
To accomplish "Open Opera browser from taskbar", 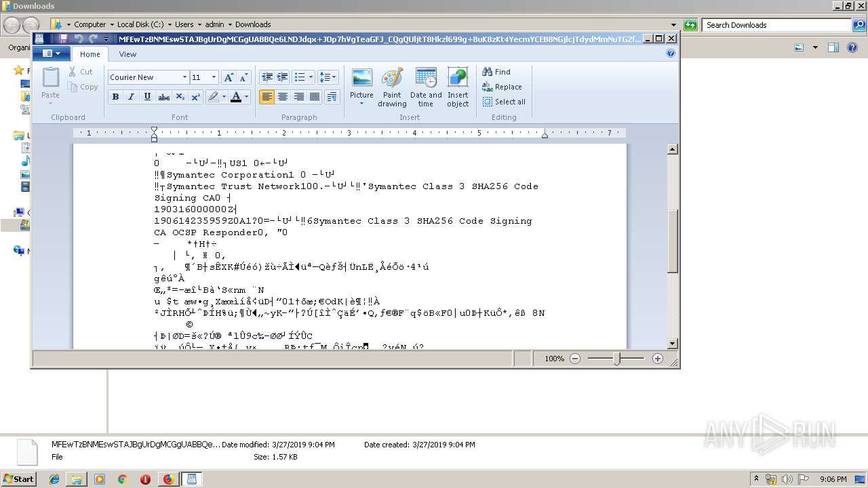I will click(145, 479).
